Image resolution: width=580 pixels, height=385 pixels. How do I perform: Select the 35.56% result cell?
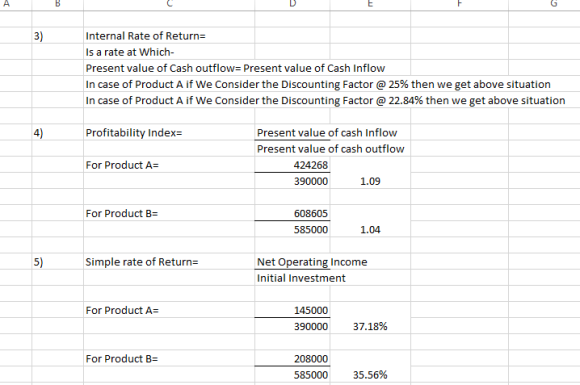370,375
